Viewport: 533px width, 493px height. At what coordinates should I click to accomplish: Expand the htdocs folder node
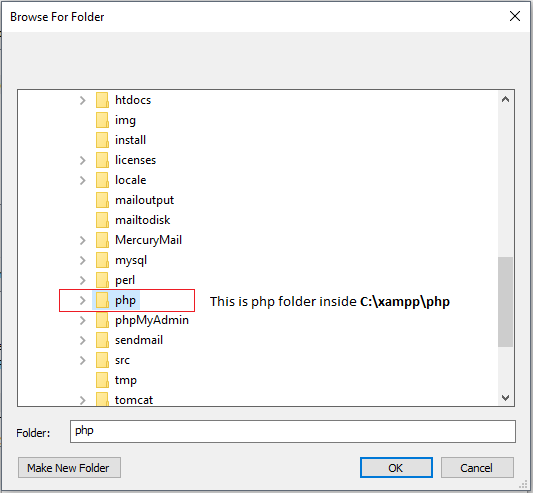(x=83, y=100)
